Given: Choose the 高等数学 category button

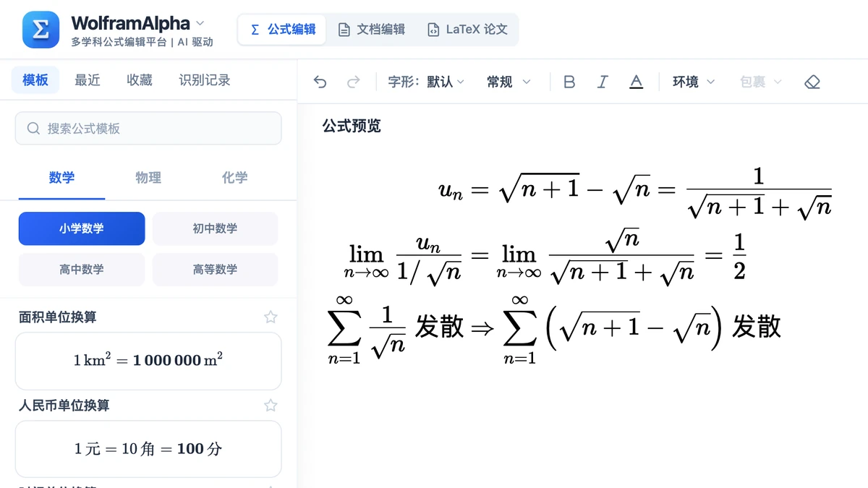Looking at the screenshot, I should click(x=215, y=270).
